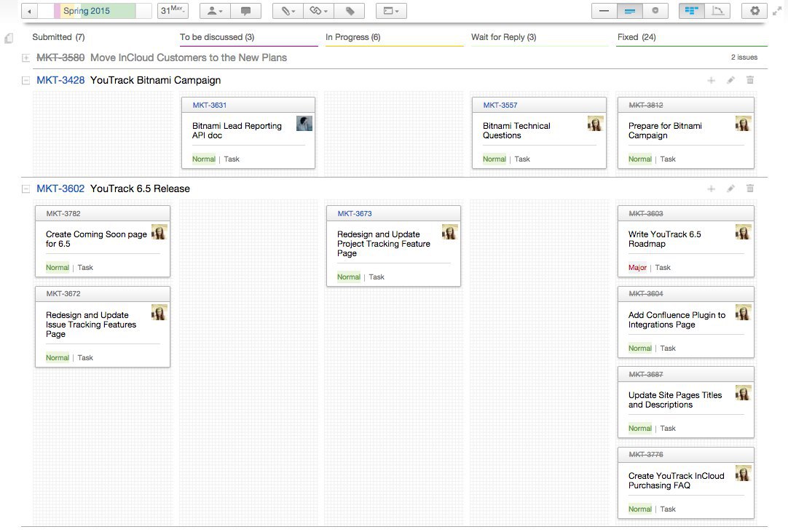This screenshot has width=788, height=532.
Task: Open the command window dropdown
Action: point(391,11)
